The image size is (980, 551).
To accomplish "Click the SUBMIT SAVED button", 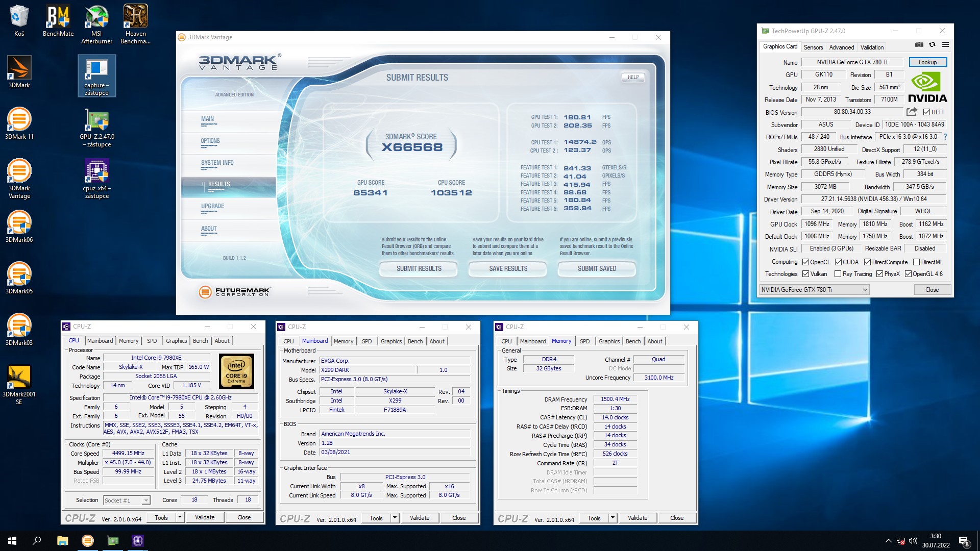I will click(x=597, y=268).
